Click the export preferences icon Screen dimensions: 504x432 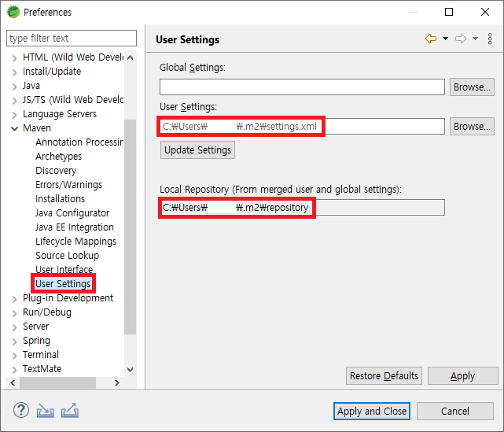click(x=70, y=411)
